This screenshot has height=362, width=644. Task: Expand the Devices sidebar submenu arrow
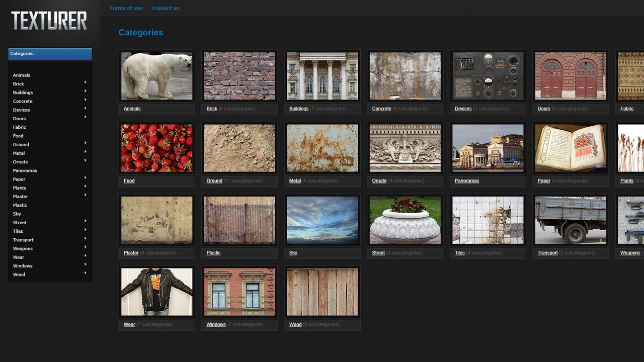[86, 108]
